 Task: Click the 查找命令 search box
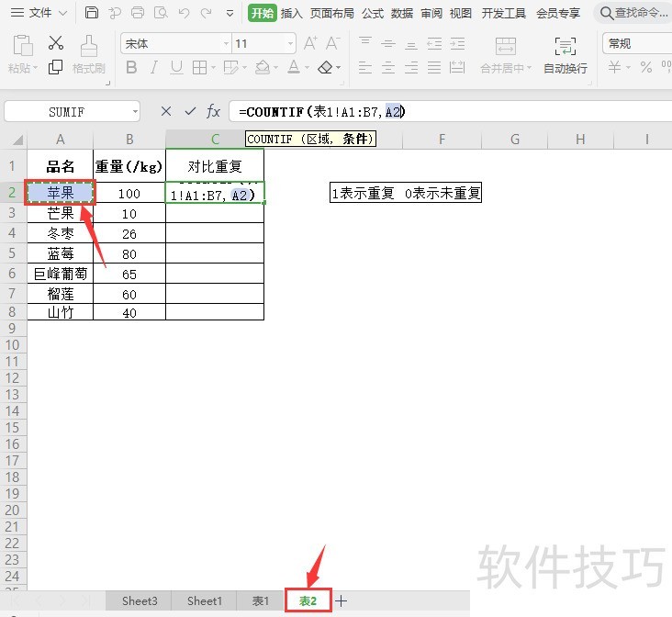pos(633,13)
